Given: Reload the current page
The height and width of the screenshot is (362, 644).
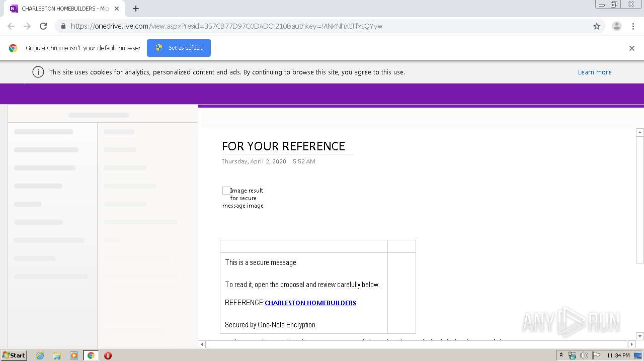Looking at the screenshot, I should pos(43,26).
